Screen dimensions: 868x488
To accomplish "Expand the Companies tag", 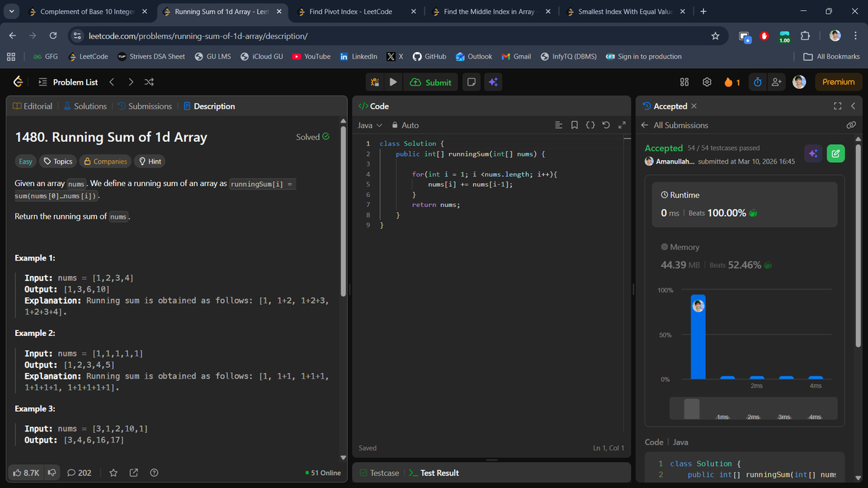I will click(106, 161).
